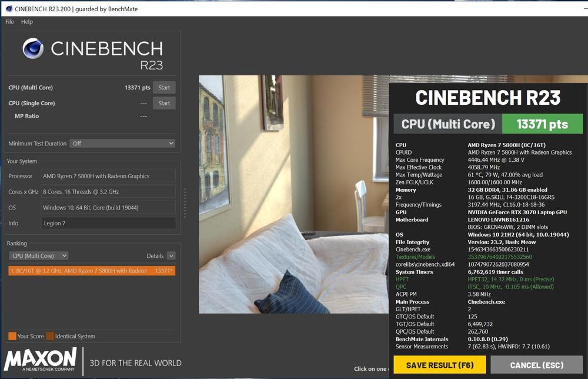Click the Cores x GHz field

(x=108, y=192)
